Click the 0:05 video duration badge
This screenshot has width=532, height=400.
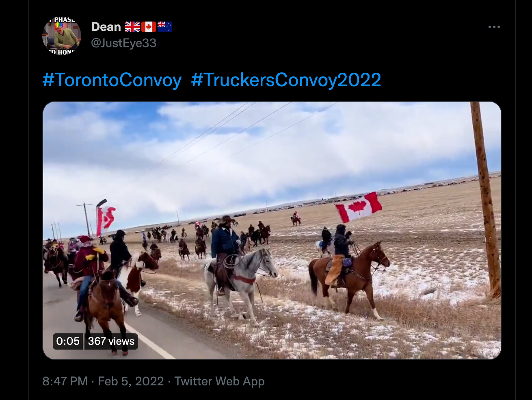click(68, 341)
